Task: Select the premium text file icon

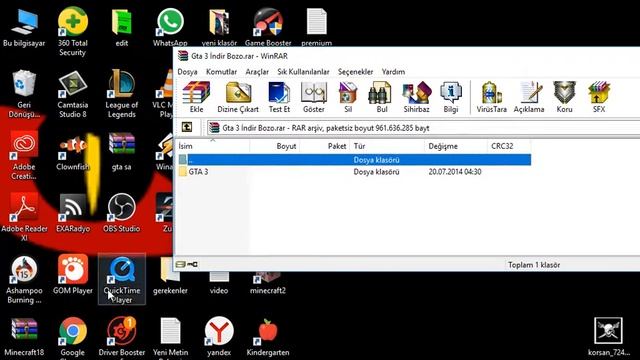Action: tap(317, 28)
